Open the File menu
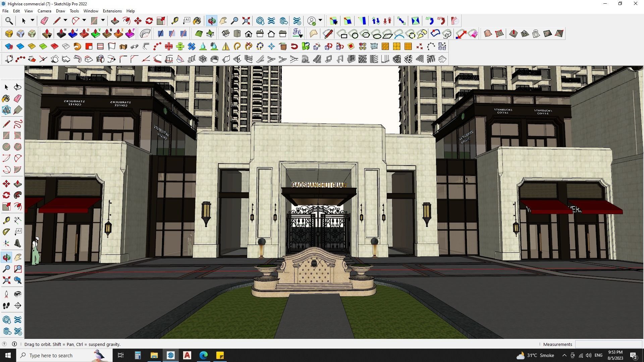644x362 pixels. (5, 11)
